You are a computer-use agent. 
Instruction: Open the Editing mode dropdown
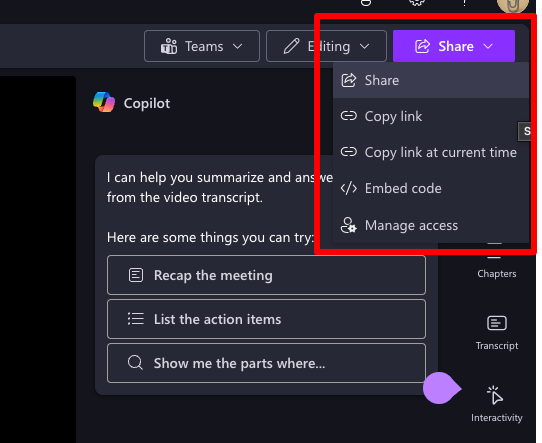(x=326, y=46)
